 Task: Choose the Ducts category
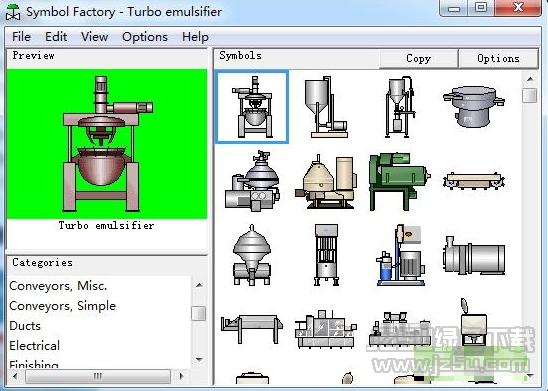(25, 326)
